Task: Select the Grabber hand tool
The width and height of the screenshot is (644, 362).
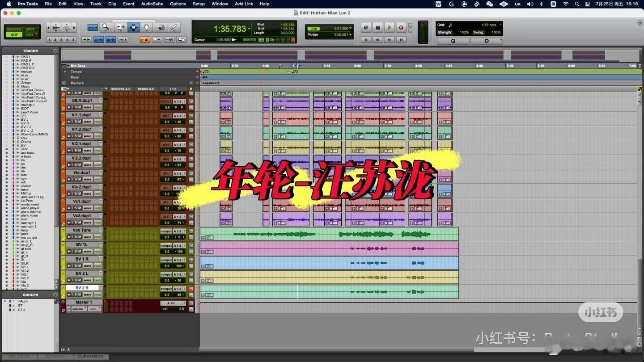Action: pos(146,27)
